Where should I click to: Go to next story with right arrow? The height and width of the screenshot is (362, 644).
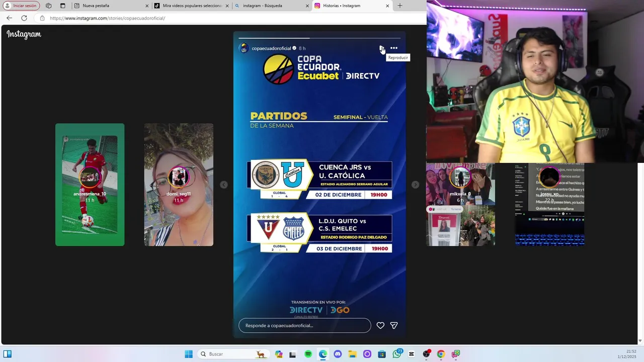click(x=415, y=185)
